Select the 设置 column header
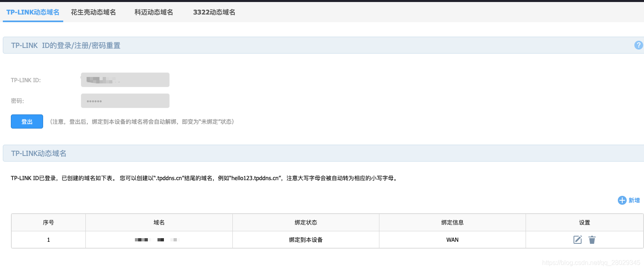The image size is (644, 270). click(x=584, y=222)
